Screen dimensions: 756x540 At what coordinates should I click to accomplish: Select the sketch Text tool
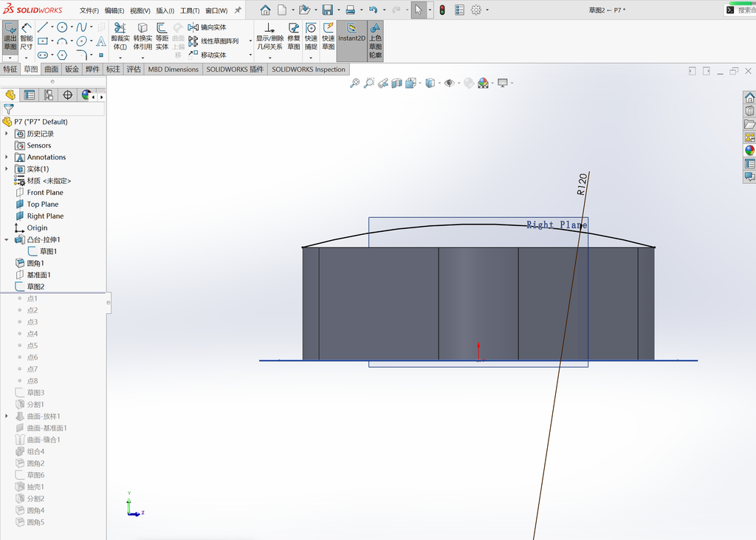(100, 41)
